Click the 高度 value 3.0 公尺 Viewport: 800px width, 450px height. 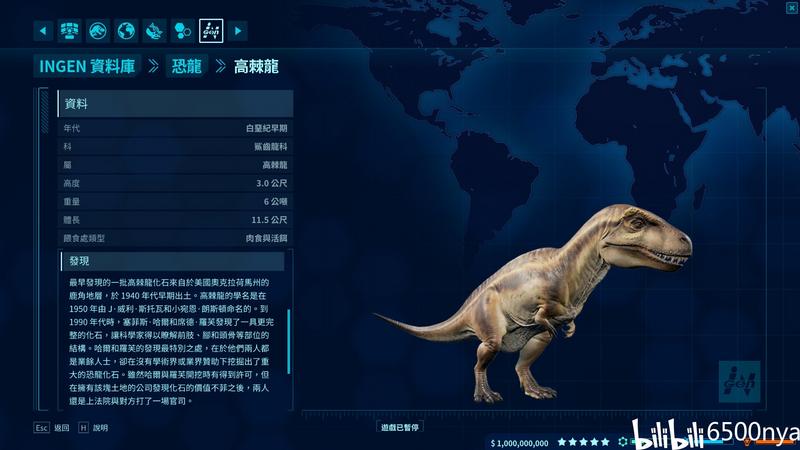[x=271, y=183]
